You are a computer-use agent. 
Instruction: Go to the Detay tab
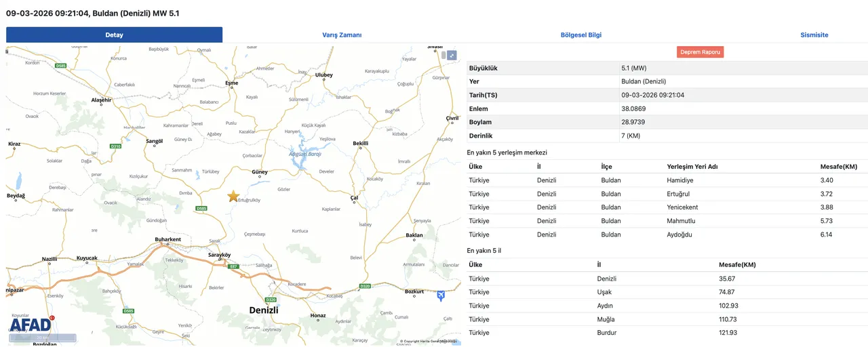point(114,35)
